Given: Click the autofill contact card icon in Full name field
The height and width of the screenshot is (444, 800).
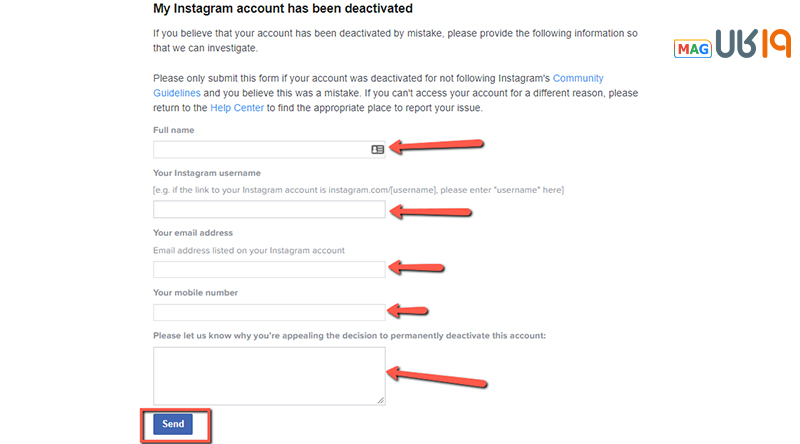Looking at the screenshot, I should click(x=378, y=150).
